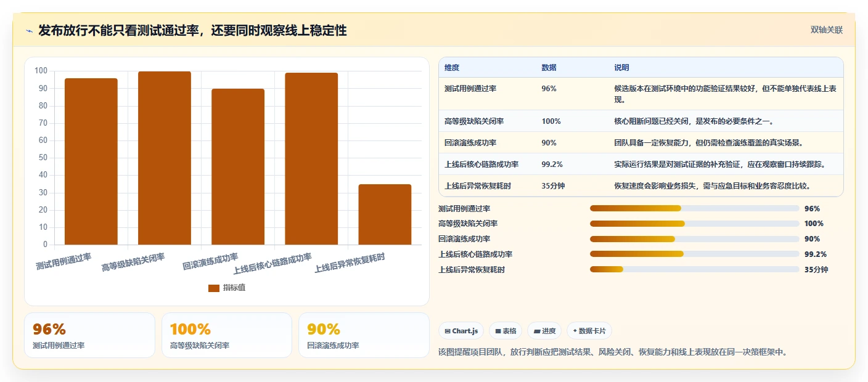The width and height of the screenshot is (868, 382).
Task: Click the 测试用例通过率 progress bar
Action: click(694, 208)
